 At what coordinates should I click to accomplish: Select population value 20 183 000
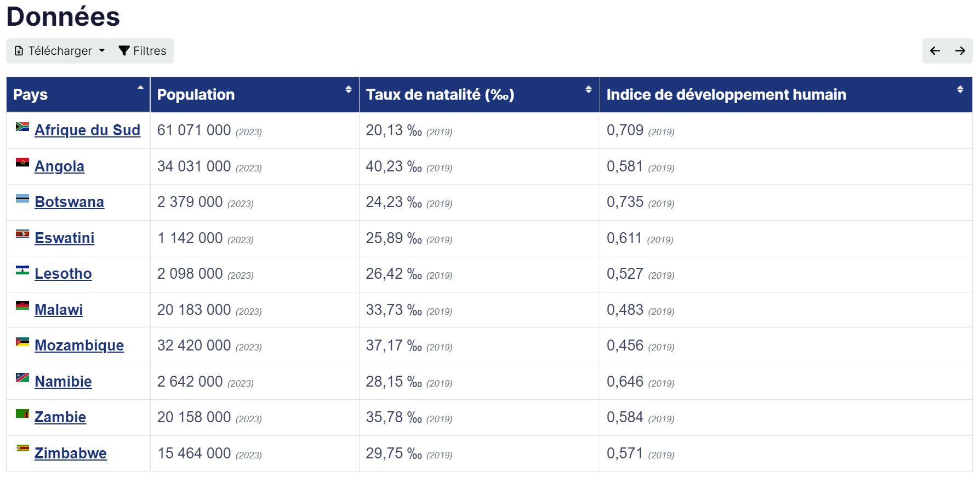(x=194, y=310)
